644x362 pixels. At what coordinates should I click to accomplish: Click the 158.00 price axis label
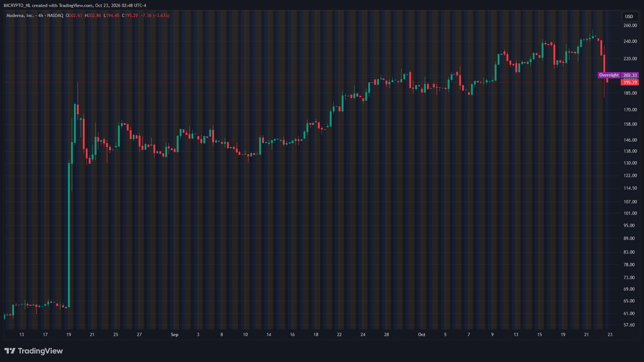(x=630, y=124)
